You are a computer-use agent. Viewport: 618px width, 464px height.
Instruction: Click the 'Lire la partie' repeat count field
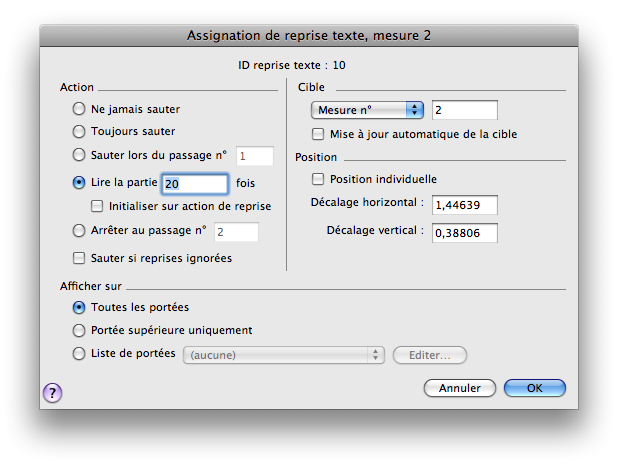tap(195, 184)
